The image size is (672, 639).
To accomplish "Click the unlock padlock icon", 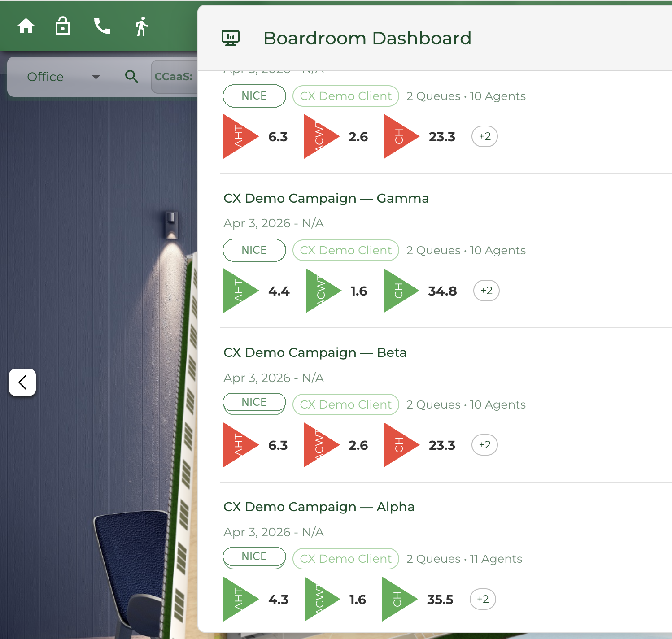I will pyautogui.click(x=63, y=26).
